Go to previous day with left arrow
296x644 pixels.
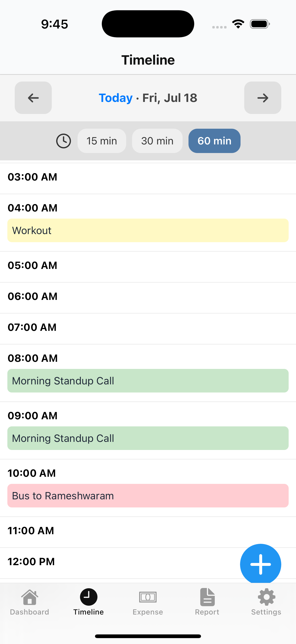point(33,98)
